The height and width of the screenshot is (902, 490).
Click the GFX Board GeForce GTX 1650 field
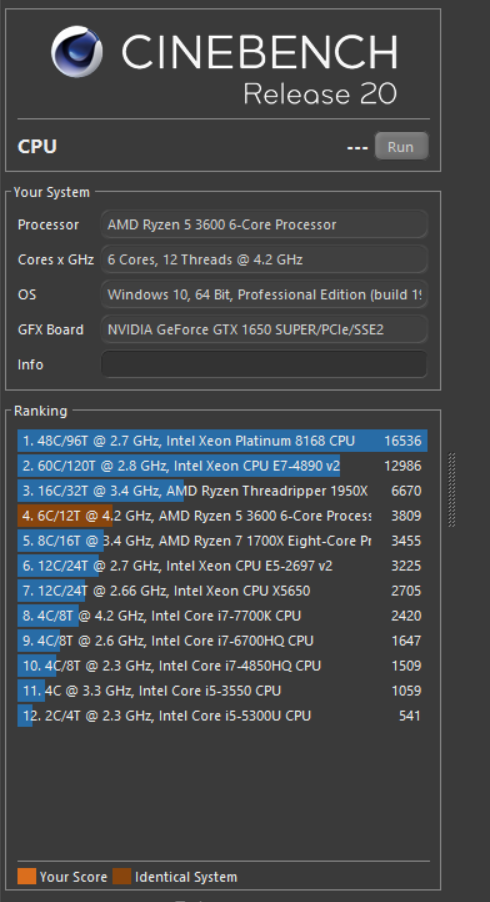point(264,329)
